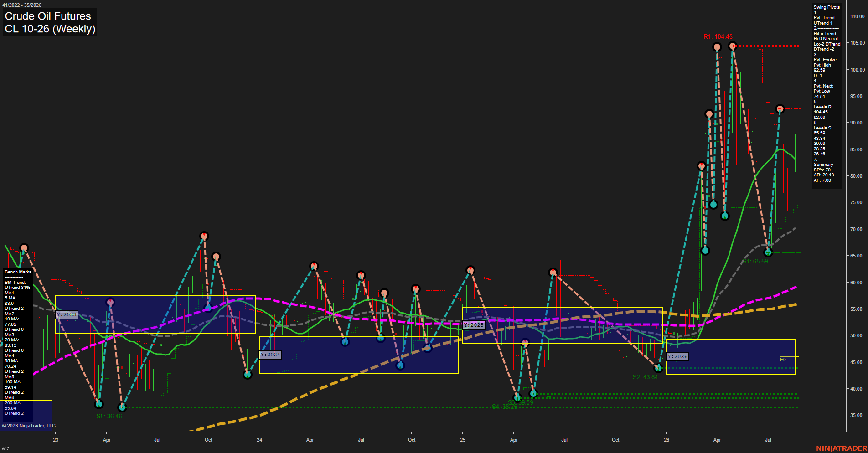Select the 'Y:2024' yearly range tag
Viewport: 868px width, 453px height.
(270, 355)
